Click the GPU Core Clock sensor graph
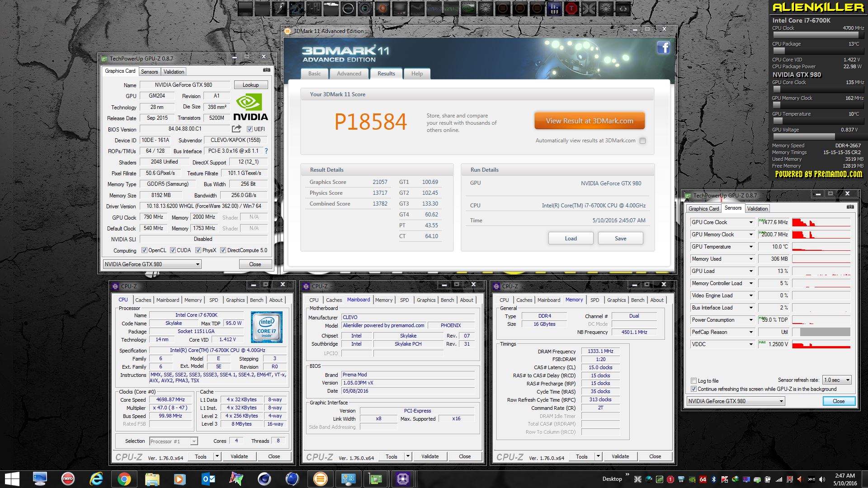The height and width of the screenshot is (488, 868). (x=821, y=222)
